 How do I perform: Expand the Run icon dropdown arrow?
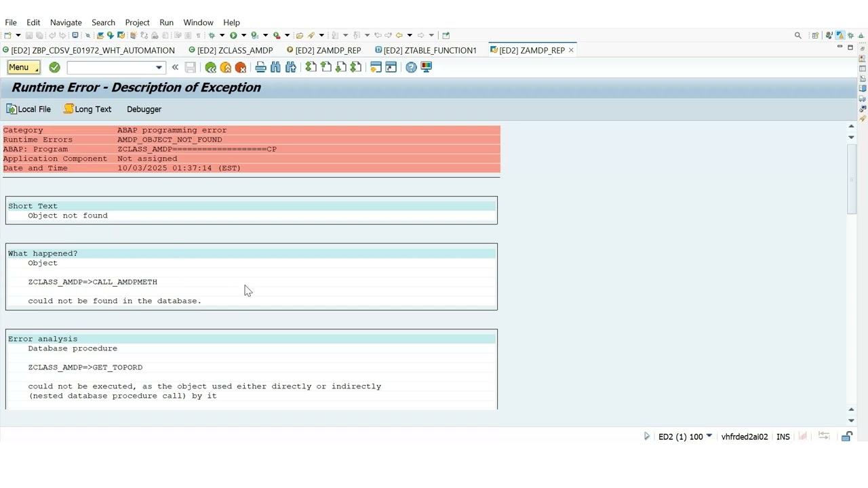[x=243, y=35]
